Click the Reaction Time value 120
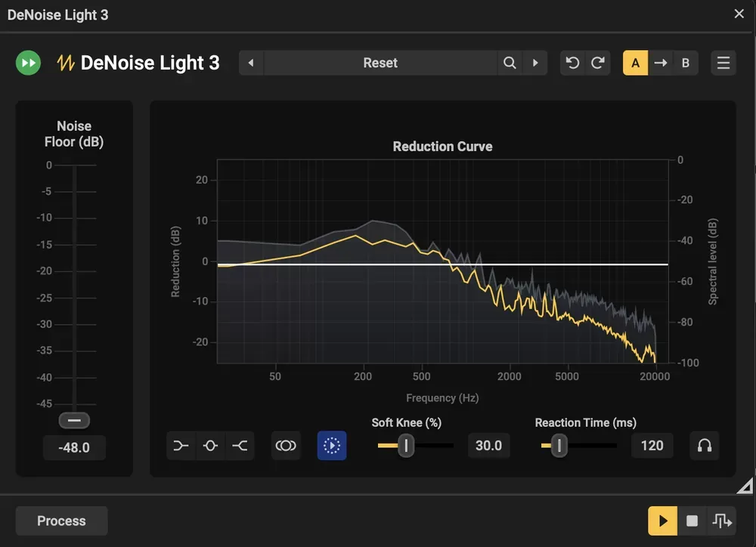The image size is (756, 547). [652, 446]
